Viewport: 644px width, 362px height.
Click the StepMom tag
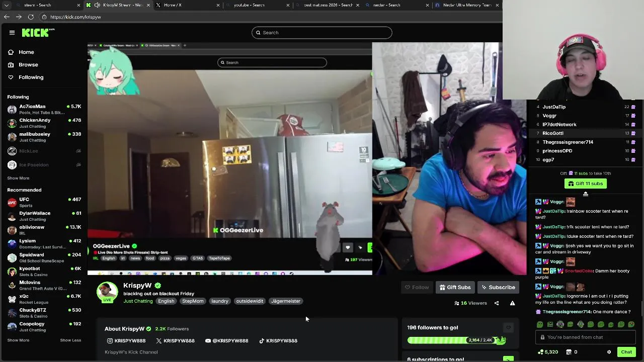(x=193, y=301)
